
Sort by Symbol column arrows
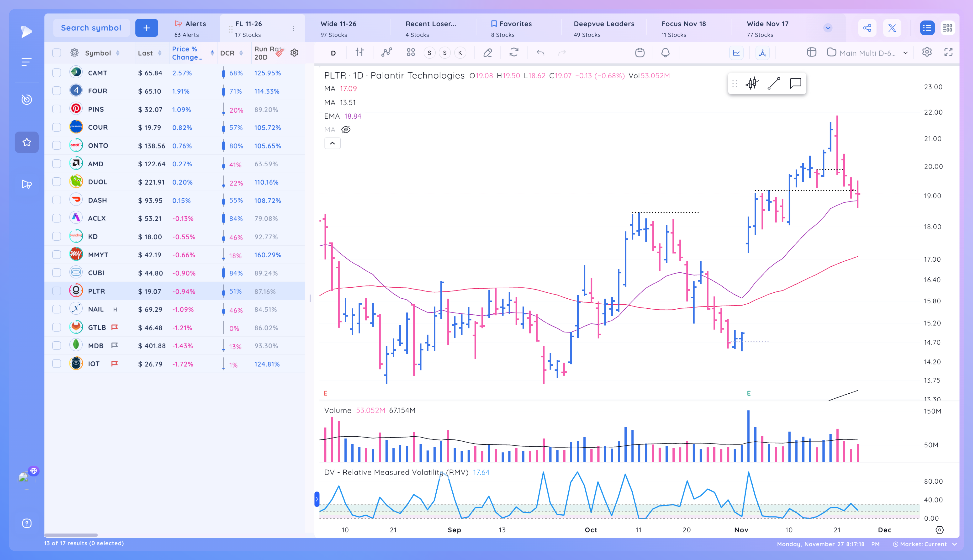click(118, 53)
